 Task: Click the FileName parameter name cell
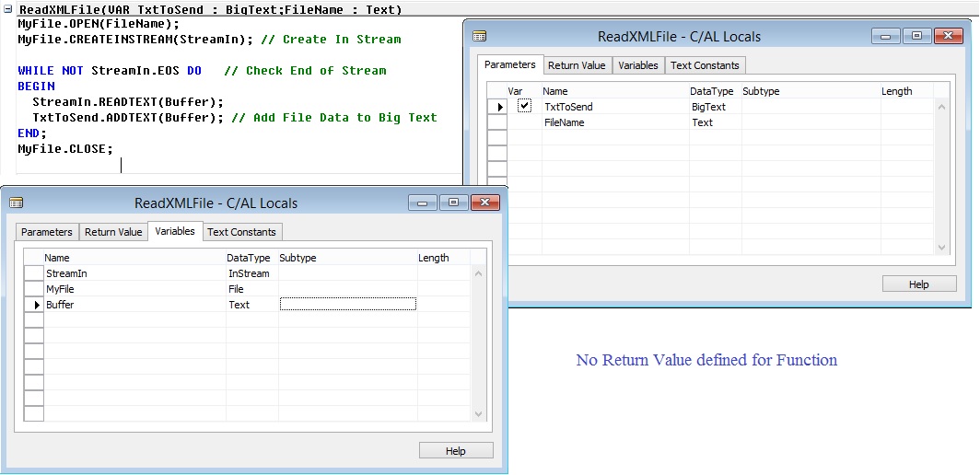click(614, 122)
